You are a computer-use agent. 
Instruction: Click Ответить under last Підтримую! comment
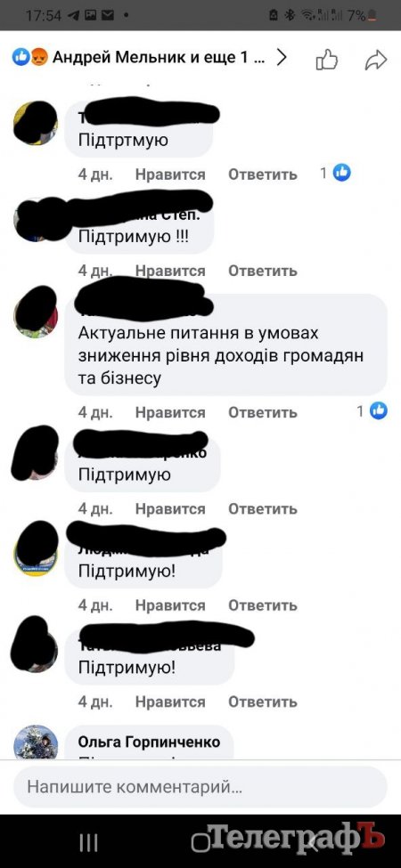(263, 702)
